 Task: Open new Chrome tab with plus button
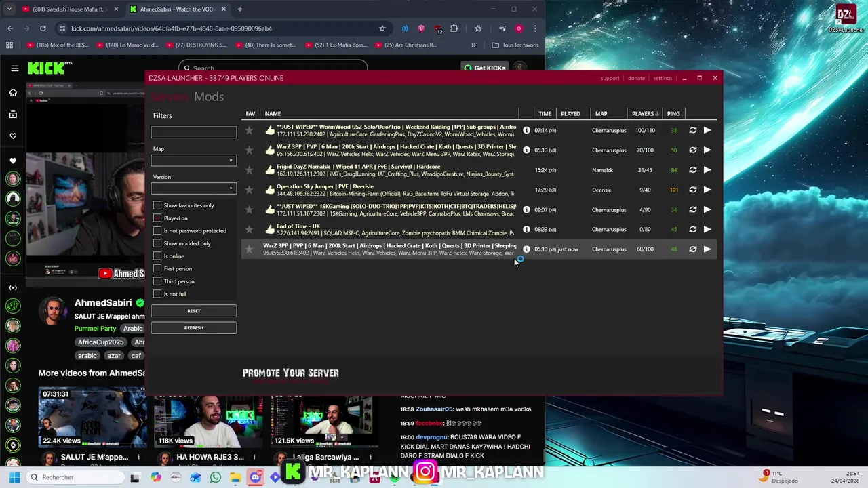pos(239,9)
